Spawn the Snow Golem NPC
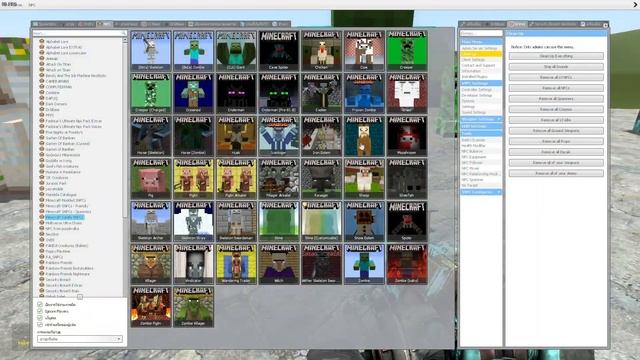The image size is (640, 360). (364, 221)
